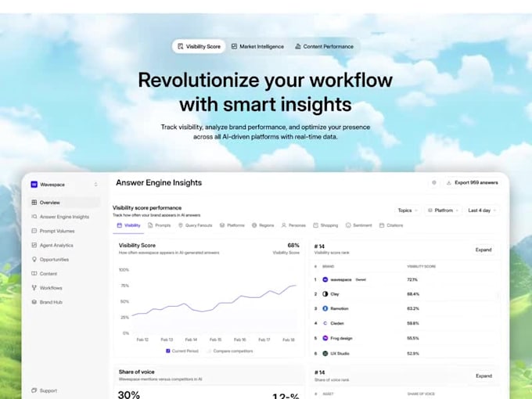Click the Personas person icon
The width and height of the screenshot is (532, 399).
pos(284,225)
